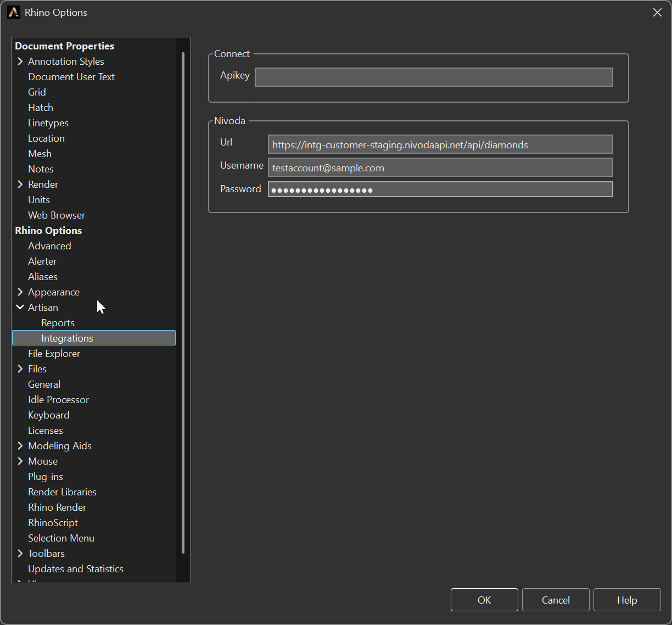Click the Rhino Options tree heading
The height and width of the screenshot is (625, 672).
coord(48,230)
